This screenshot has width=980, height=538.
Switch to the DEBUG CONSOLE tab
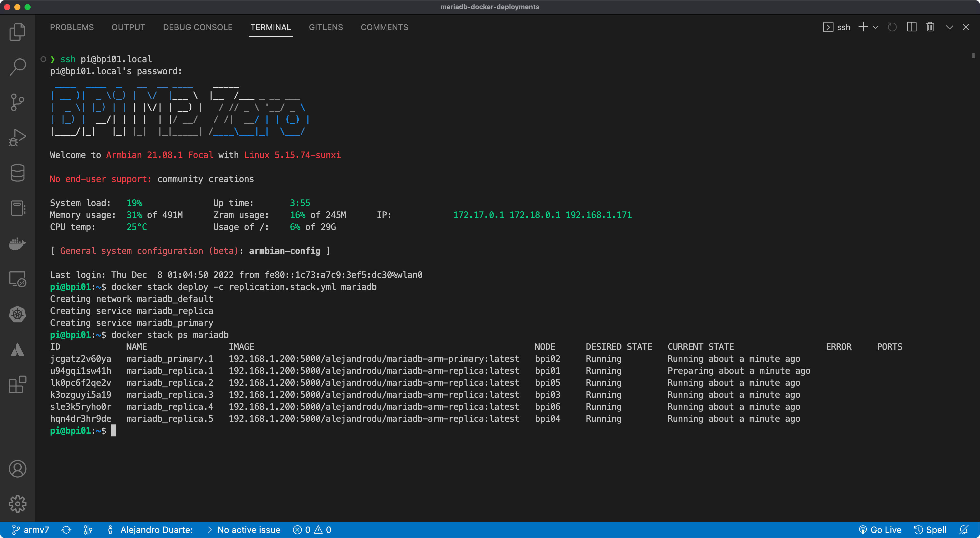(x=198, y=27)
